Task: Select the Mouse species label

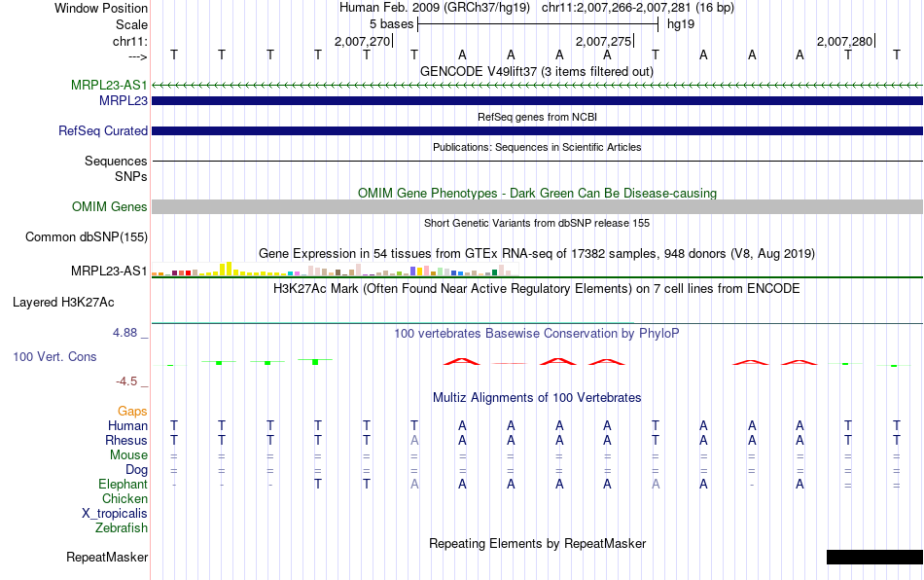Action: pyautogui.click(x=129, y=455)
